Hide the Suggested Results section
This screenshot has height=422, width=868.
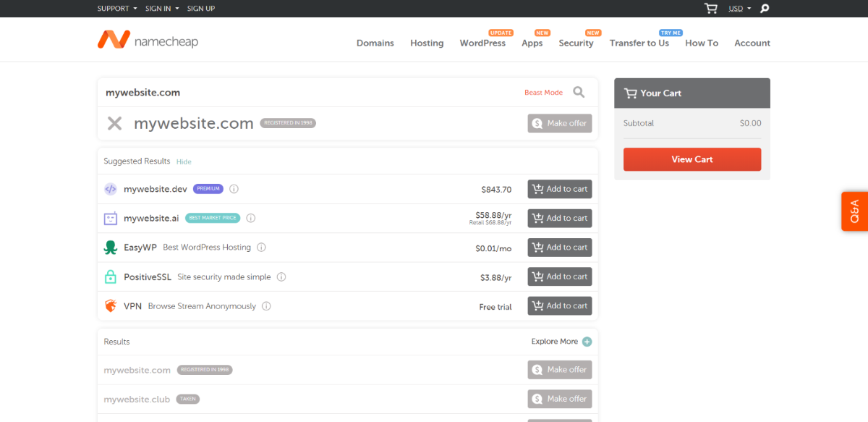pos(184,161)
